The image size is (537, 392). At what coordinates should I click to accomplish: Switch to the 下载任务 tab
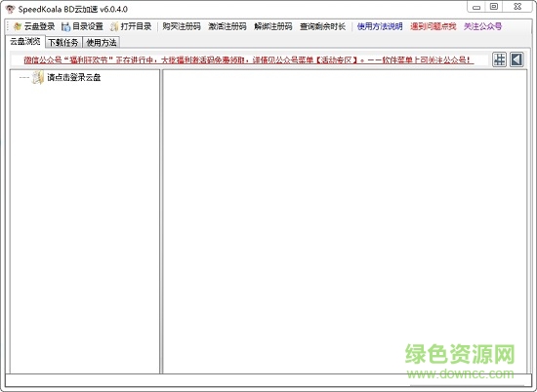click(63, 42)
